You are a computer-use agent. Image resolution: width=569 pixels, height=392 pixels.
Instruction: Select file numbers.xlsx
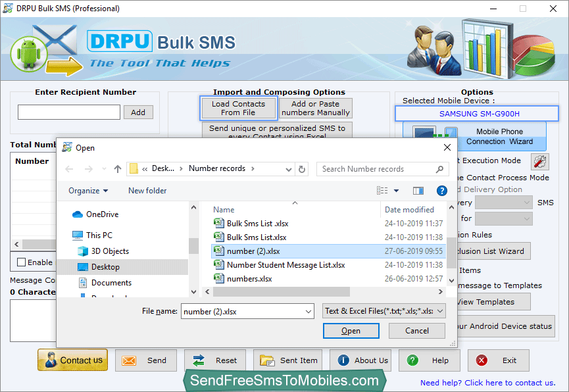(328, 279)
